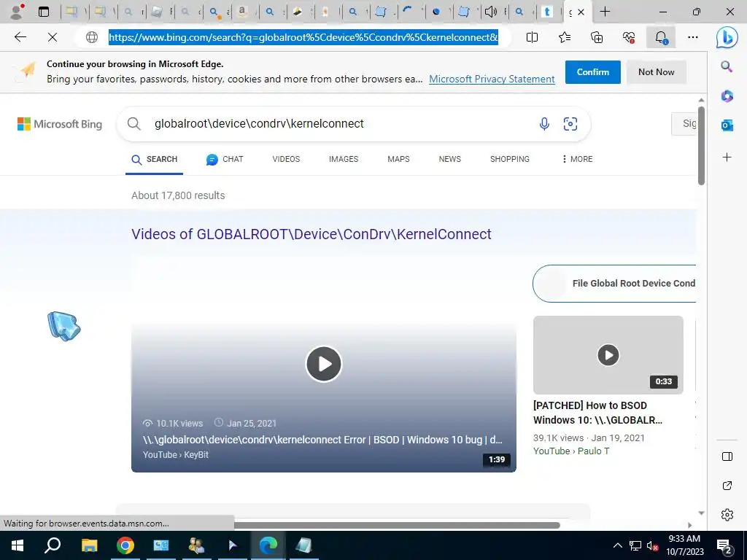The width and height of the screenshot is (747, 560).
Task: Show hidden system tray icons
Action: point(617,545)
